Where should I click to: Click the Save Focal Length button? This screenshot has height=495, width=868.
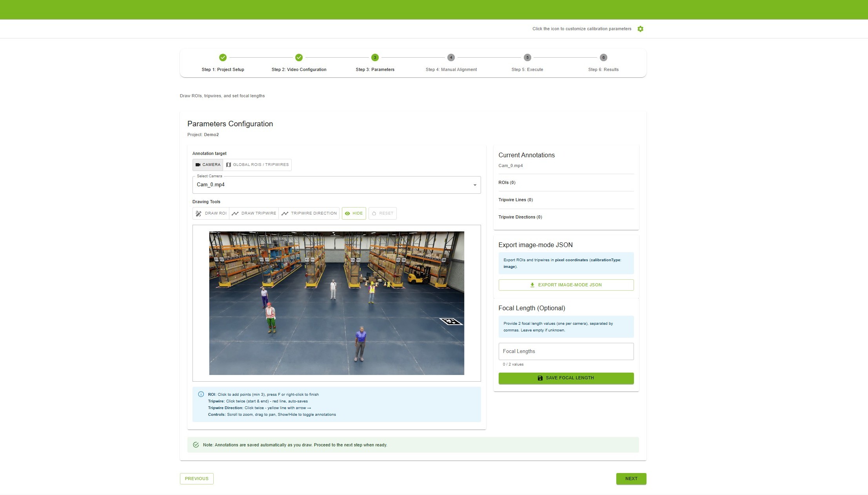566,378
